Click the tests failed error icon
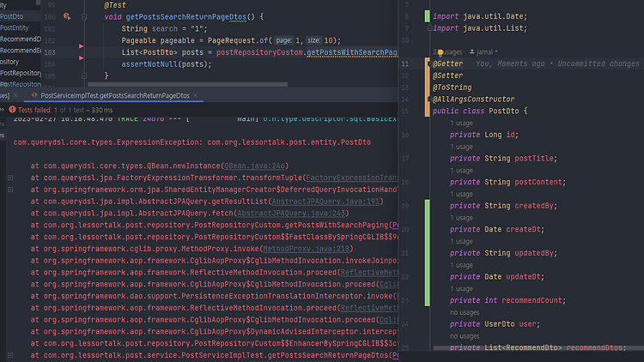Screen dimensions: 644x362 click(x=12, y=110)
